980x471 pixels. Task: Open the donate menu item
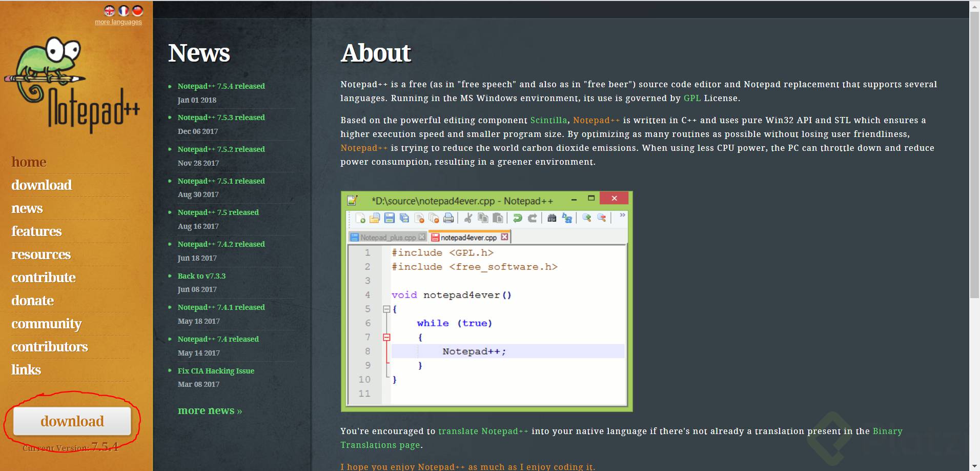pos(32,301)
